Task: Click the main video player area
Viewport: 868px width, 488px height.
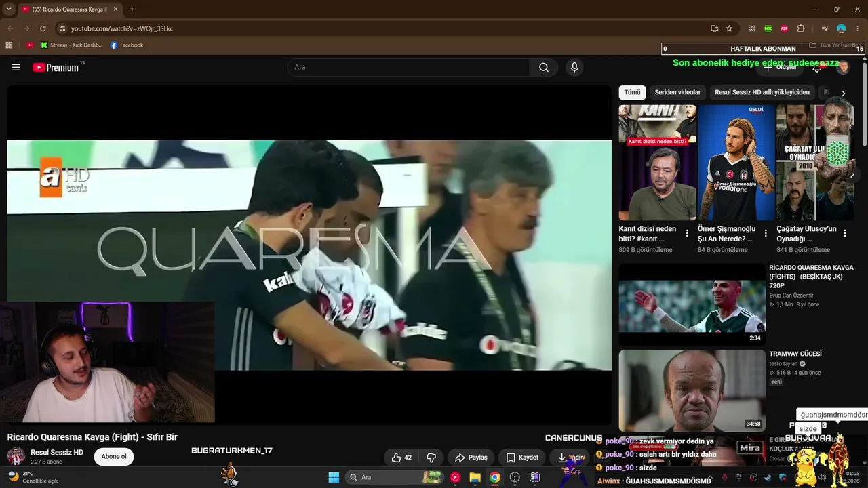Action: click(309, 255)
